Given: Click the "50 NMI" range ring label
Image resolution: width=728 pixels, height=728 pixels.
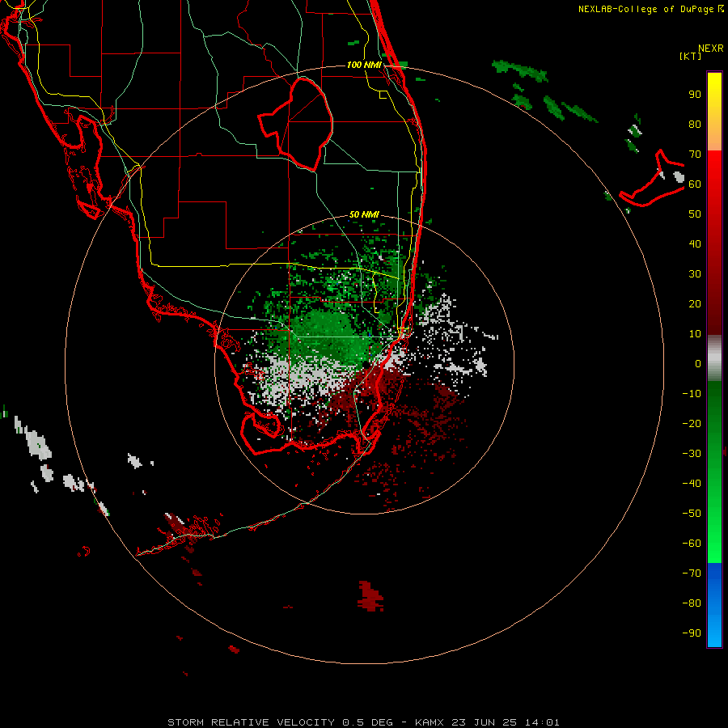Looking at the screenshot, I should pos(364,214).
